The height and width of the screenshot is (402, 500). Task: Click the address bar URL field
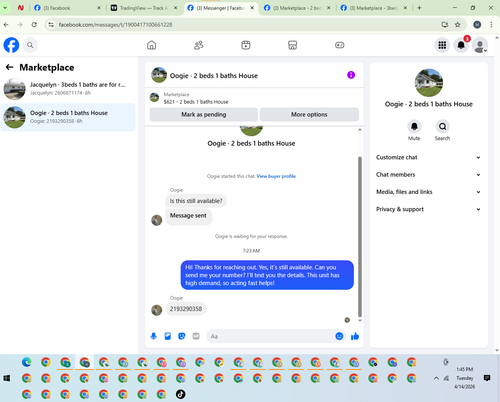(247, 25)
